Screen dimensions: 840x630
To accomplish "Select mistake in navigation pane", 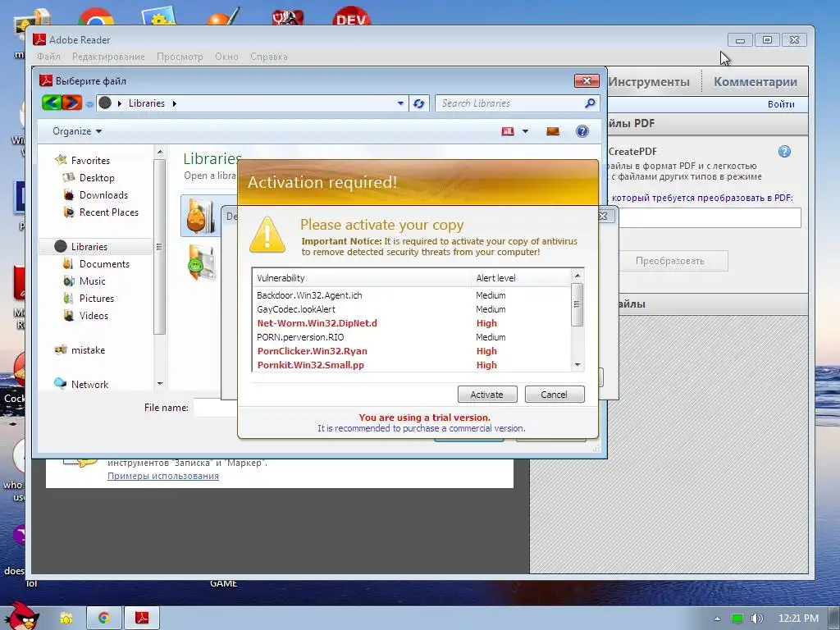I will [x=88, y=349].
